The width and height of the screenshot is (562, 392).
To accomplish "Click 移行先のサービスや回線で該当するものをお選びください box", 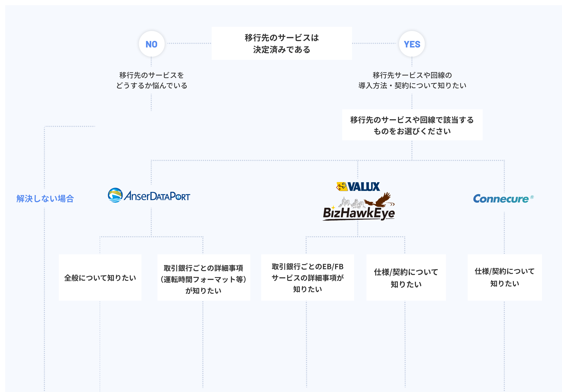I will (x=412, y=125).
